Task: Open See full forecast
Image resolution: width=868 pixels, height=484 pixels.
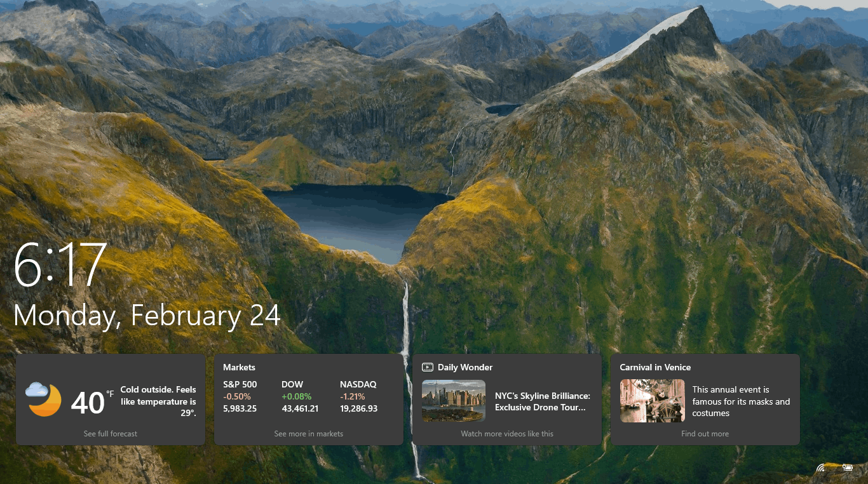Action: pyautogui.click(x=110, y=434)
